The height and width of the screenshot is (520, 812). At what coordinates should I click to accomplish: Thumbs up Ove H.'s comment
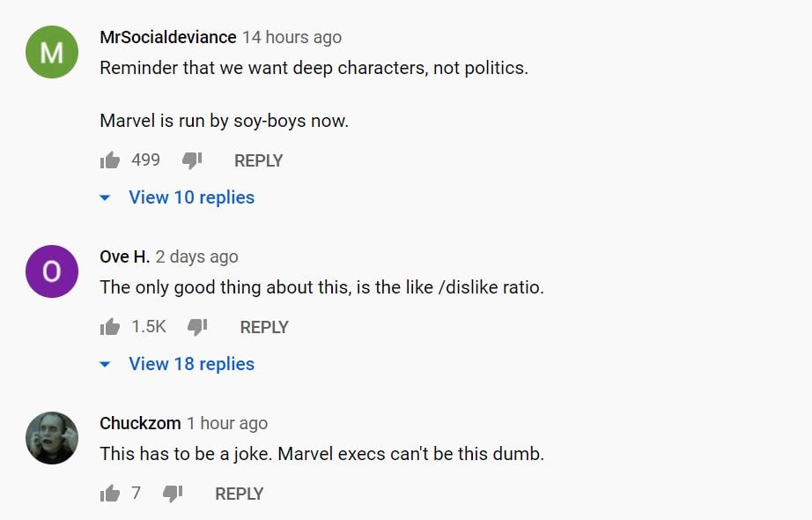pos(110,327)
